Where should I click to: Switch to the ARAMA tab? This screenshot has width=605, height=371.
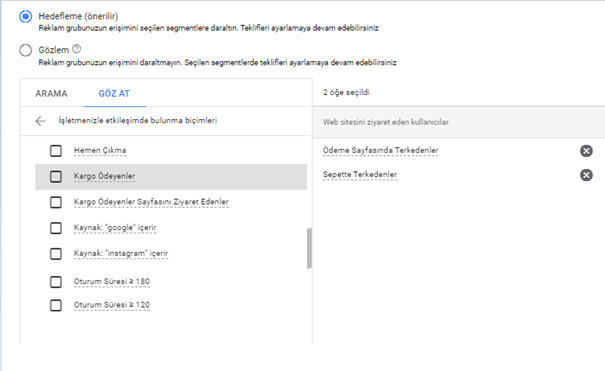[51, 93]
